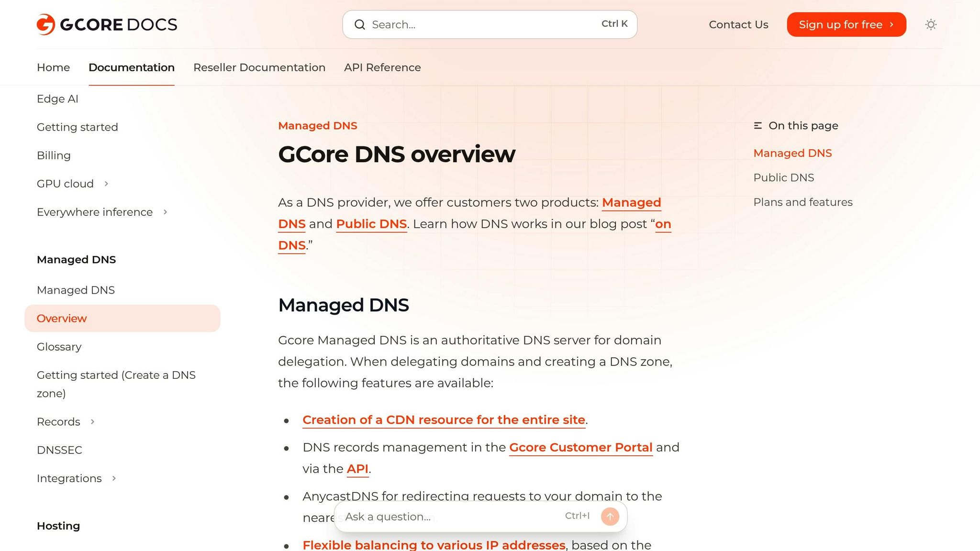Expand the GPU cloud section

pyautogui.click(x=106, y=184)
